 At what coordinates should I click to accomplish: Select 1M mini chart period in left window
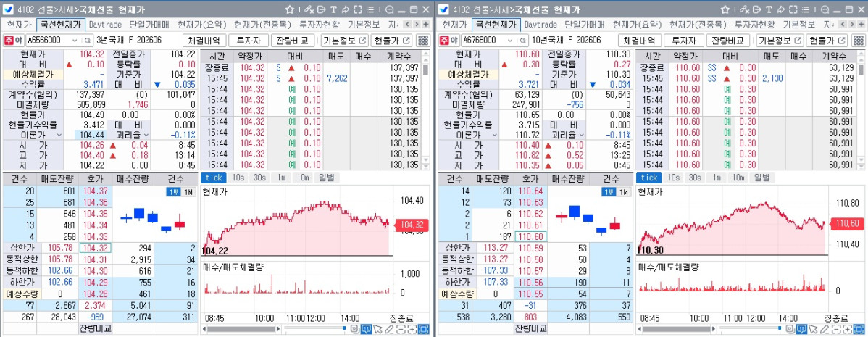pos(188,191)
